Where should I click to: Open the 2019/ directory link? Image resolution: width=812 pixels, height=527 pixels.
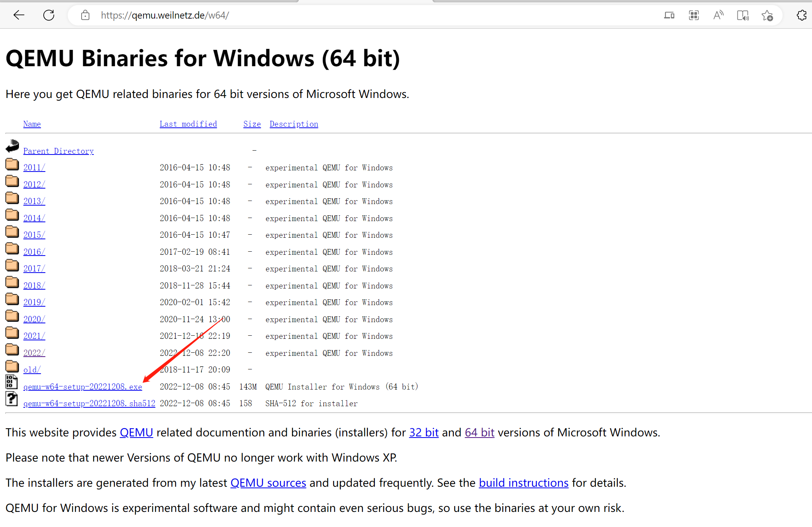(x=34, y=302)
